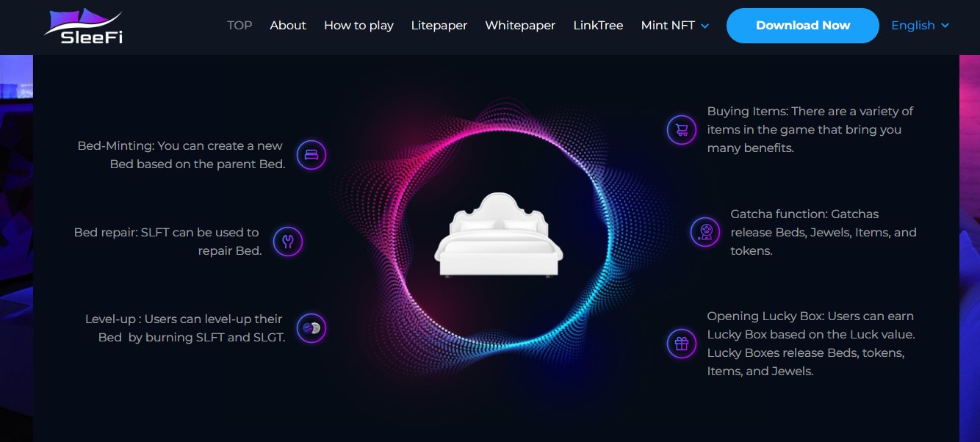The width and height of the screenshot is (980, 442).
Task: Click the Level-up coins icon
Action: (311, 328)
